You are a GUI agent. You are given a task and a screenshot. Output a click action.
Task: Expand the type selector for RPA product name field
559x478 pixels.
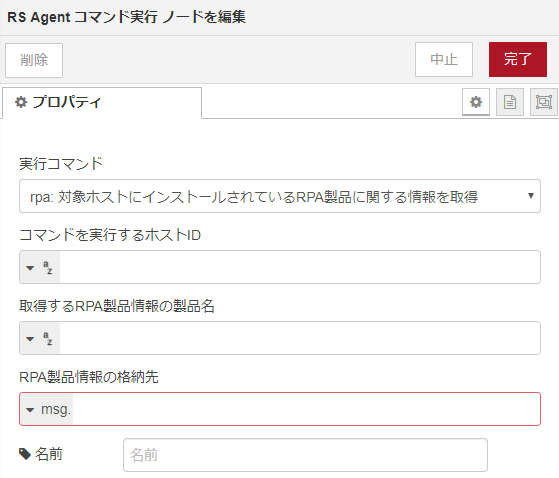point(40,338)
